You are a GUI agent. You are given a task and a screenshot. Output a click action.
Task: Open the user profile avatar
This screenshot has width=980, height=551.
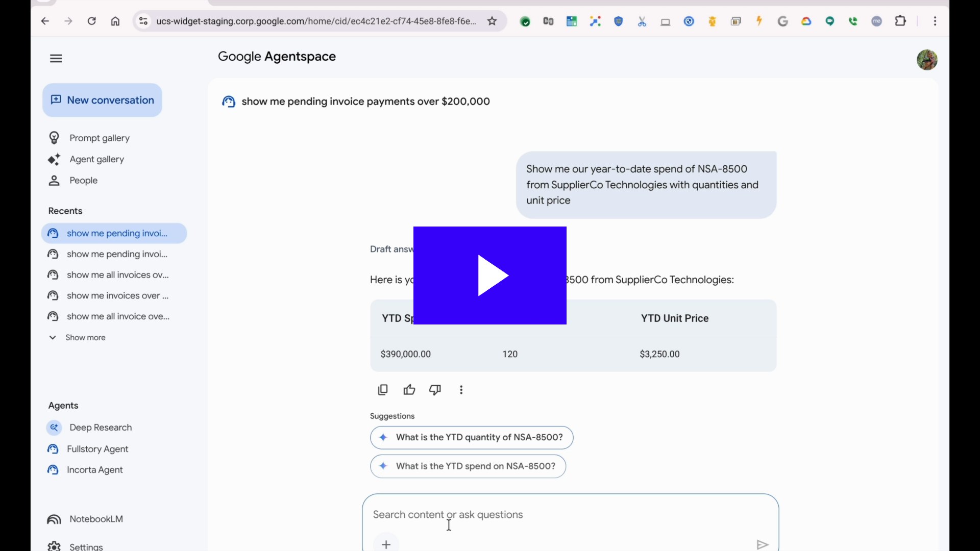(x=927, y=60)
